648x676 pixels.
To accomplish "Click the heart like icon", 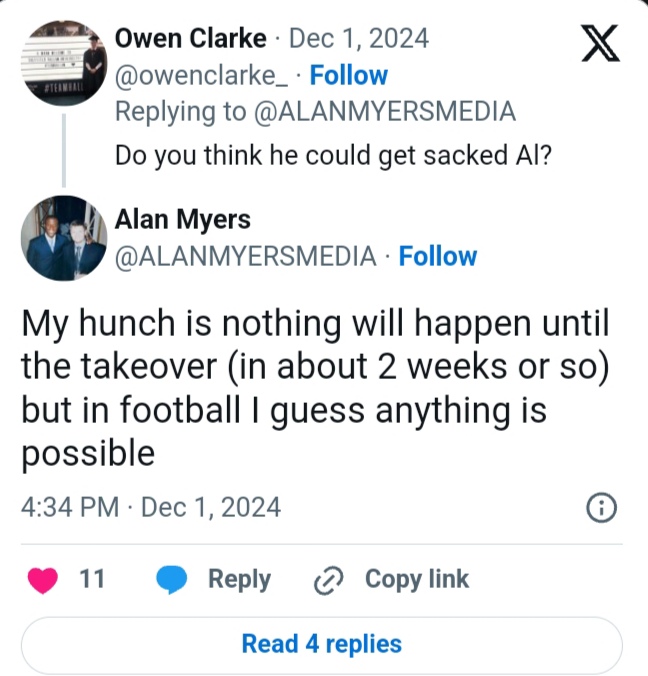I will click(43, 580).
